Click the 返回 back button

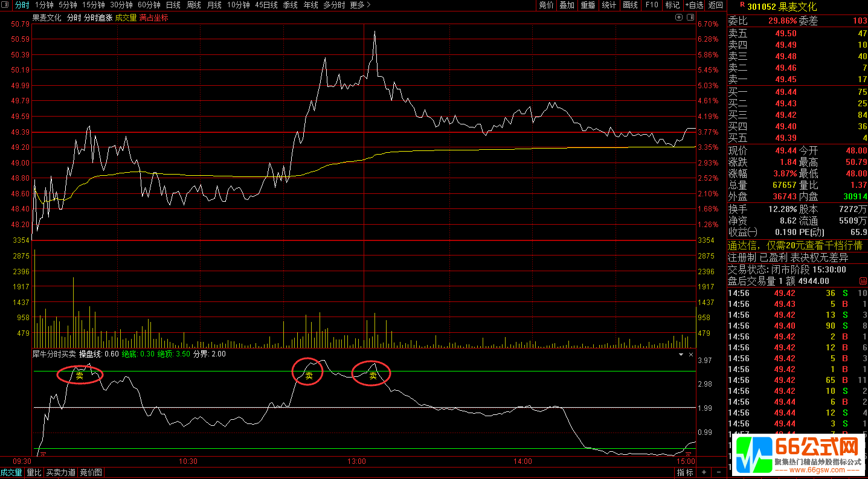(716, 5)
